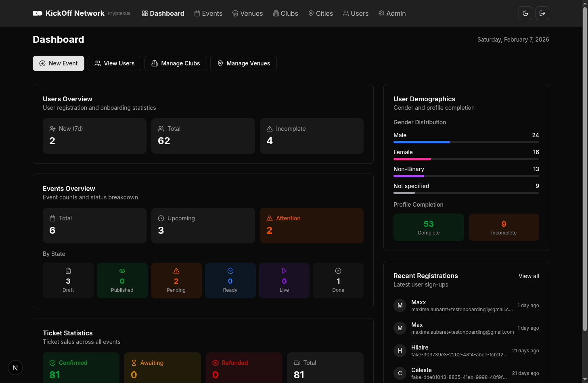Toggle dark mode with the moon icon
Viewport: 588px width, 383px height.
(525, 13)
